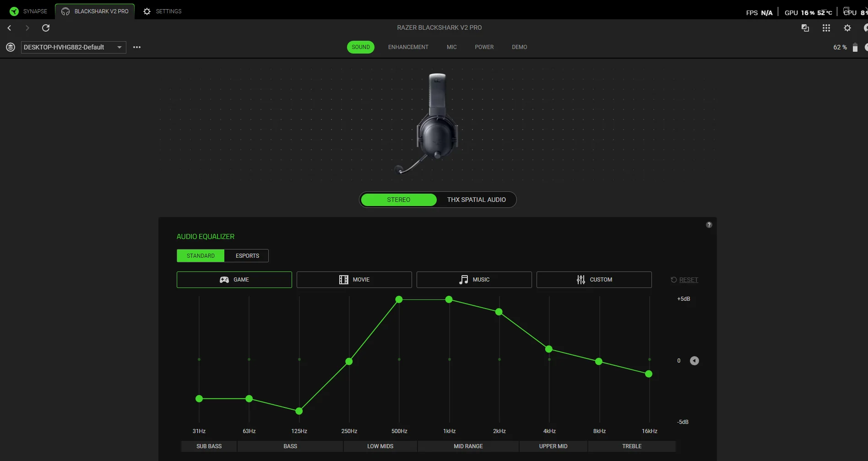
Task: Select the Esports equalizer mode
Action: click(x=247, y=256)
